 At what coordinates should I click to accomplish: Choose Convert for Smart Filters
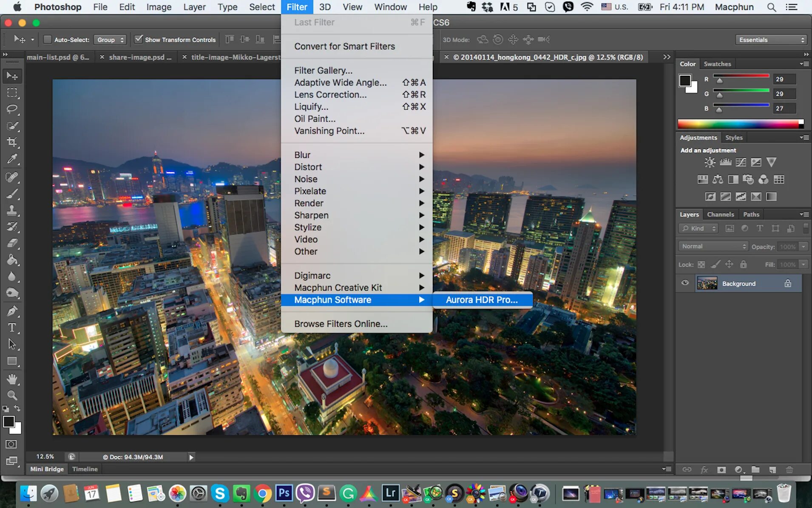(x=357, y=46)
